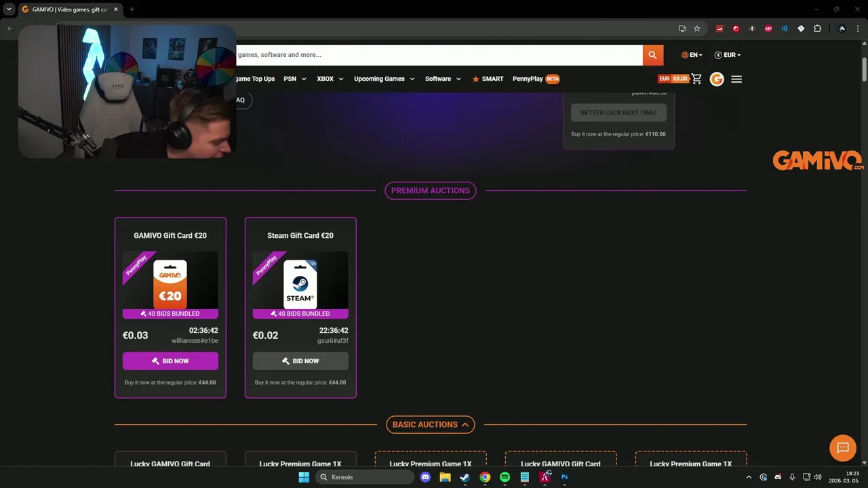The height and width of the screenshot is (488, 868).
Task: Open the GAMIVO €20 gift card image
Action: point(170,285)
